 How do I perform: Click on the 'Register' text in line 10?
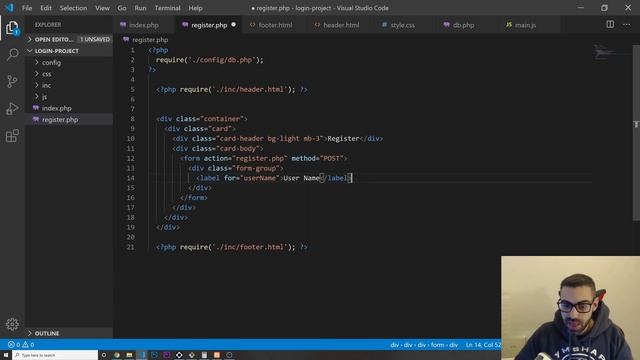point(343,139)
